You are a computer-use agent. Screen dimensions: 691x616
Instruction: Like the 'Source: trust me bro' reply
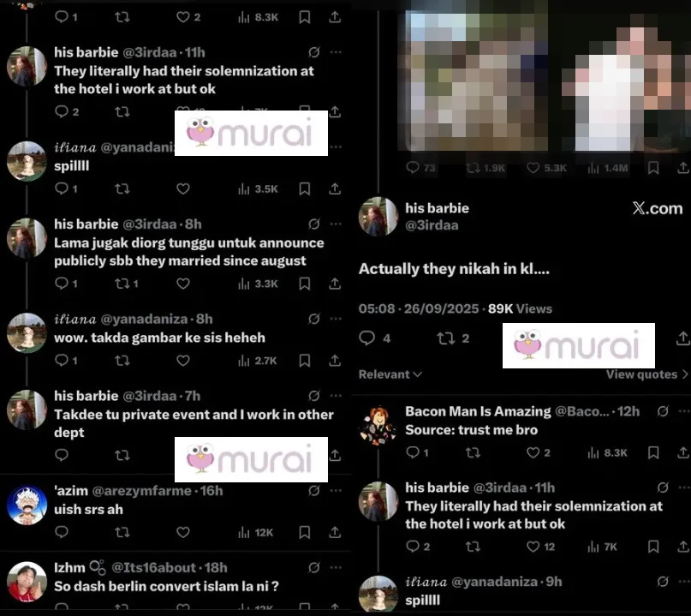click(539, 452)
